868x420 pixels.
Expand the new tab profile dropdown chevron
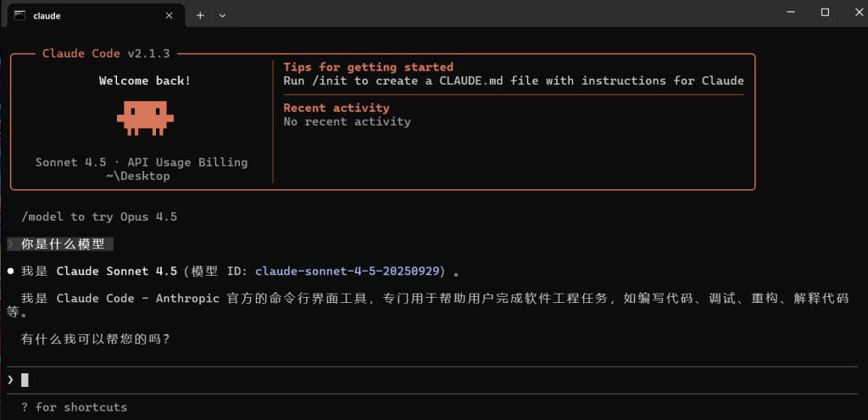[222, 15]
